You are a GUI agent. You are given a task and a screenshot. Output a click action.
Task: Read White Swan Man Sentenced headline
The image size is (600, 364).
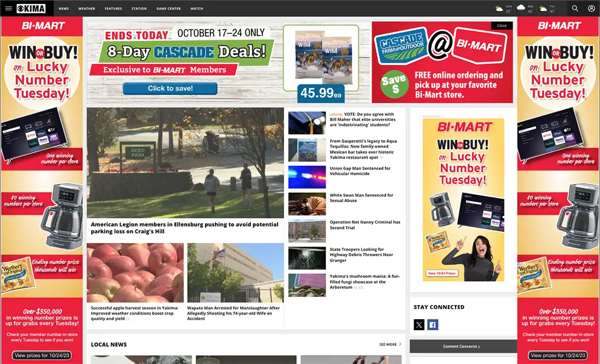[x=362, y=198]
